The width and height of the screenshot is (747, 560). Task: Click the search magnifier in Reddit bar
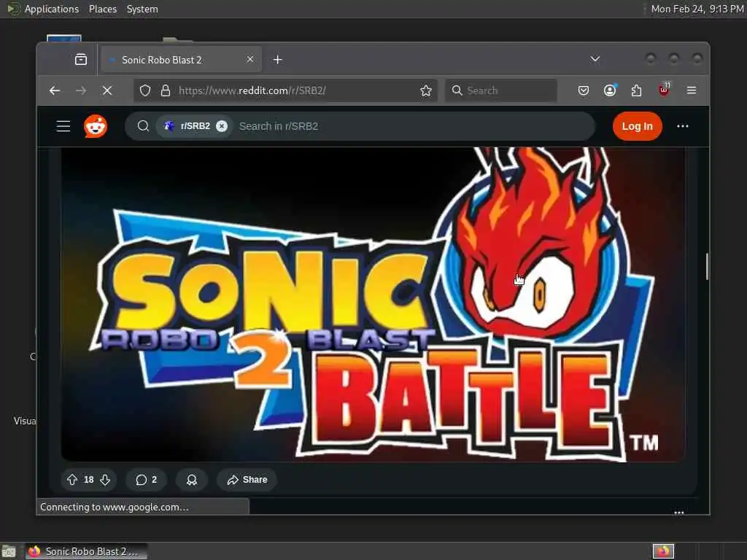(143, 126)
